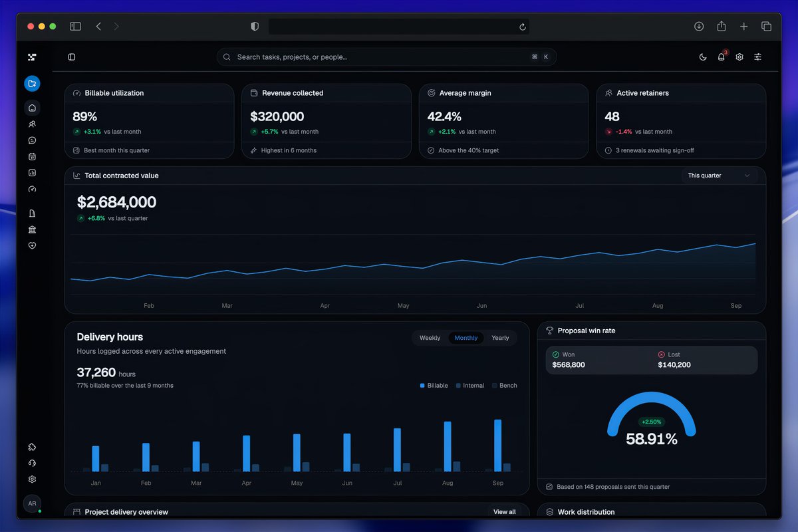Click the +2.50% badge on gauge
Screen dimensions: 798x532
652,422
